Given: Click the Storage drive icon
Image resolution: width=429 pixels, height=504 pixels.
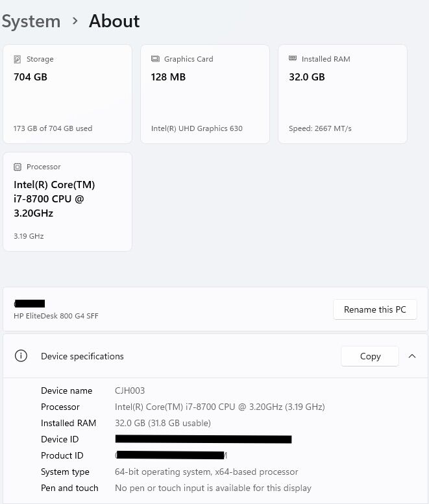Looking at the screenshot, I should (18, 59).
